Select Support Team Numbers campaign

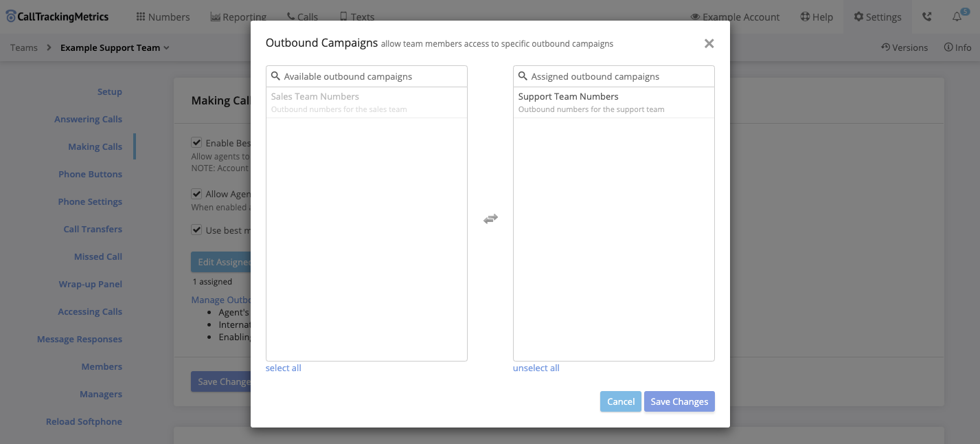(x=613, y=102)
